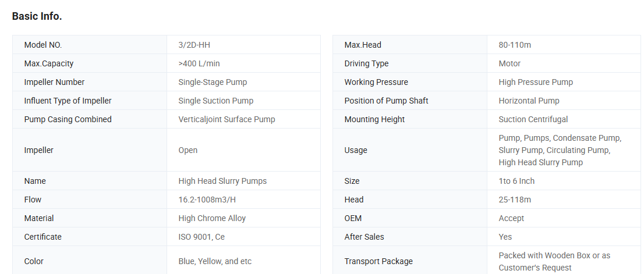The width and height of the screenshot is (644, 274).
Task: Click the 80-110m Max.Head value
Action: coord(515,45)
